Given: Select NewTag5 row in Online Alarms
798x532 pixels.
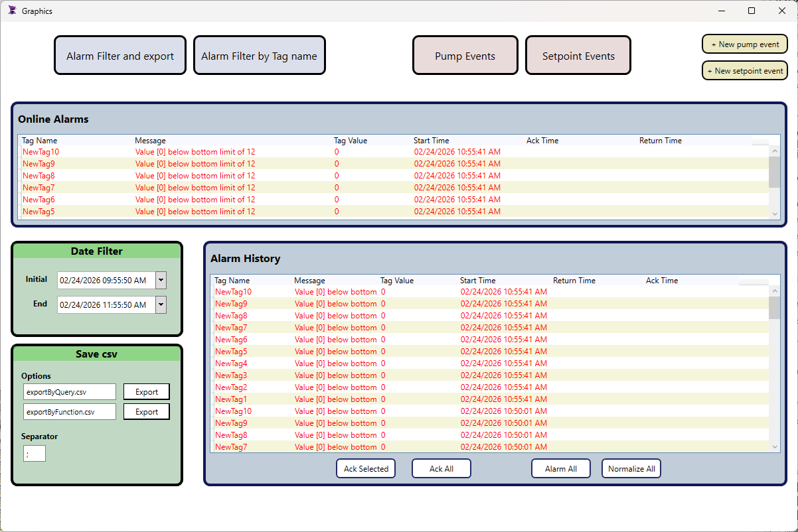Looking at the screenshot, I should (x=394, y=212).
